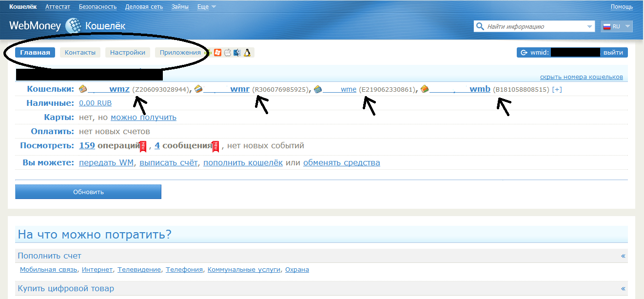
Task: Click the WebMoney globe logo
Action: tap(73, 26)
